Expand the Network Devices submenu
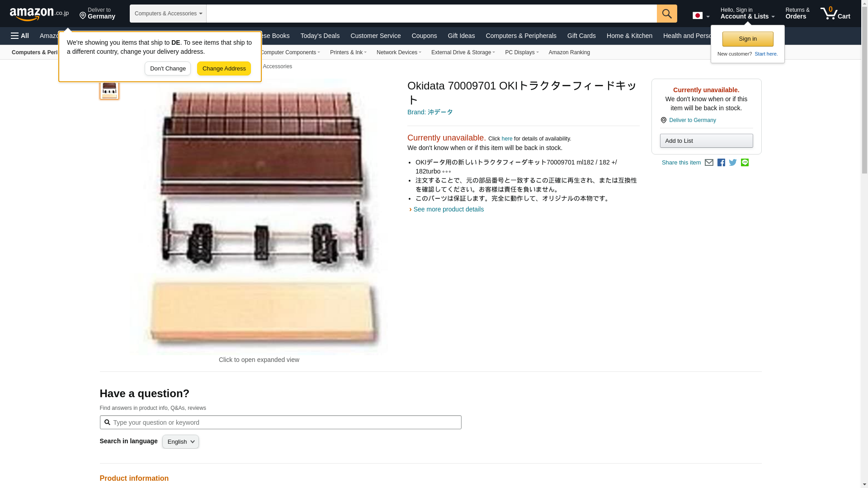This screenshot has width=868, height=488. pyautogui.click(x=399, y=52)
